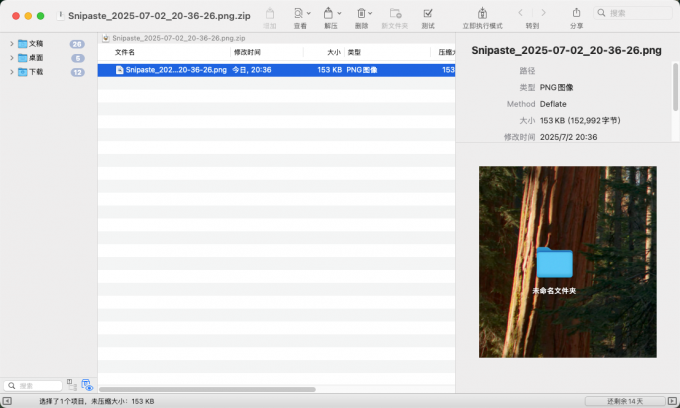Open the dropdown arrow beside 查看
This screenshot has height=408, width=680.
pos(309,13)
